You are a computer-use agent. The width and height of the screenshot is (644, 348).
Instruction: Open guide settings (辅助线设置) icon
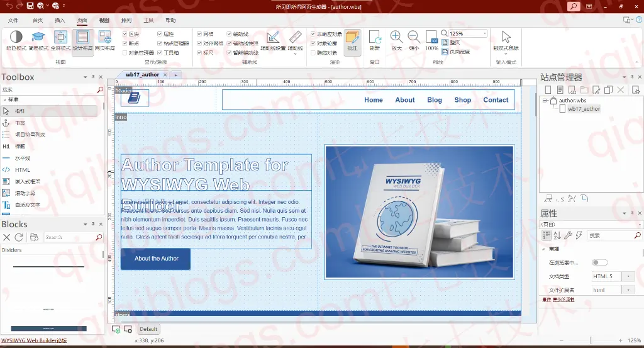[273, 37]
